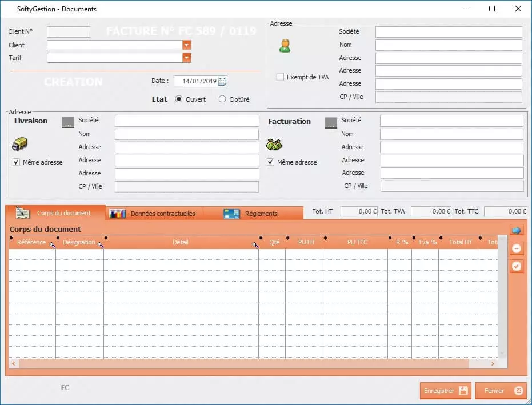The image size is (532, 405).
Task: Click the sort arrows left of Référence
Action: (11, 238)
